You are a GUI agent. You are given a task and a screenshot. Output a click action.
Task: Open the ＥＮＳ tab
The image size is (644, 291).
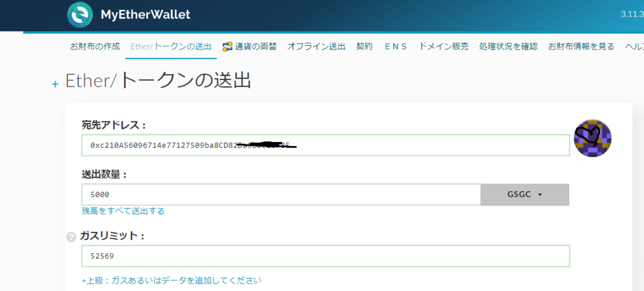(396, 47)
